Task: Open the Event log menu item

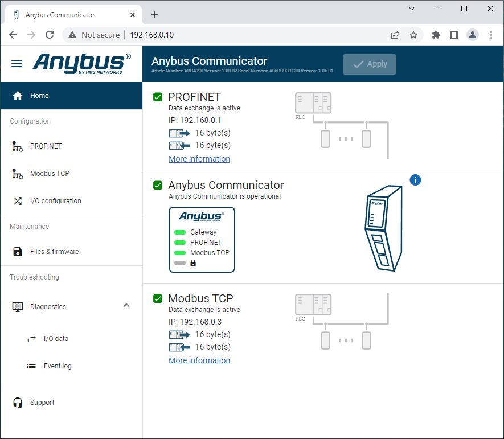Action: tap(57, 366)
